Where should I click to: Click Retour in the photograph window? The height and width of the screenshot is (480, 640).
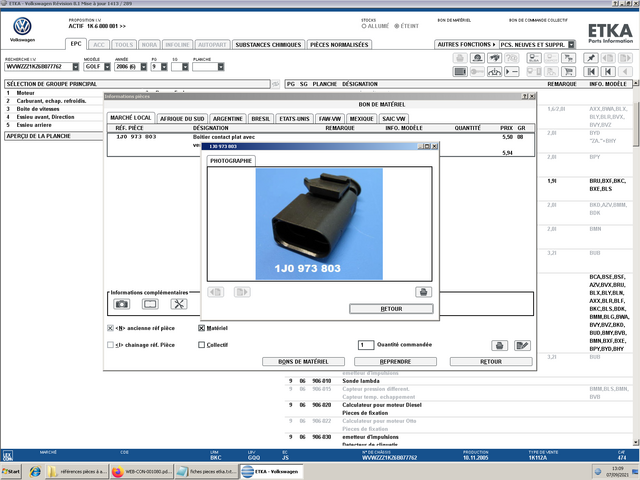click(391, 309)
